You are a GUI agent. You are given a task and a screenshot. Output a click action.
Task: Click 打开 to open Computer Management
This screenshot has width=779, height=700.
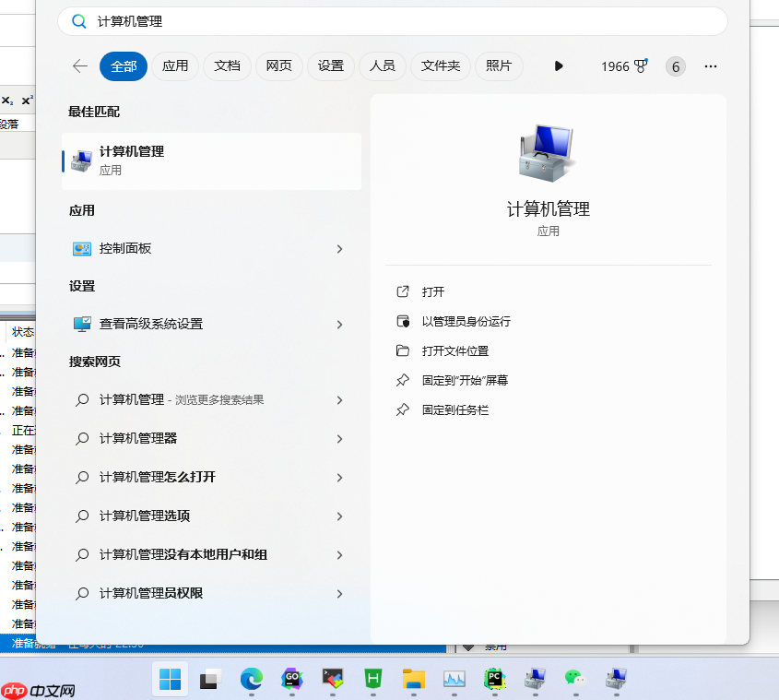click(x=433, y=291)
